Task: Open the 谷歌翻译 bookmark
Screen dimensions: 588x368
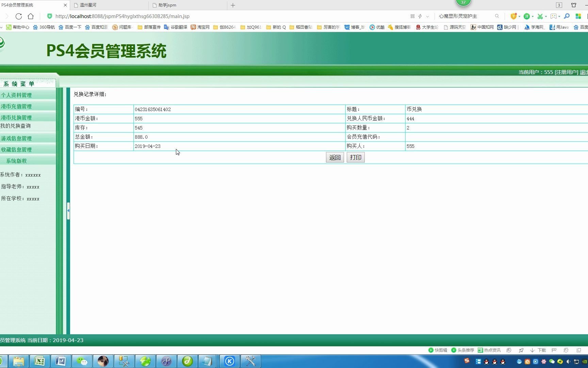Action: [176, 27]
